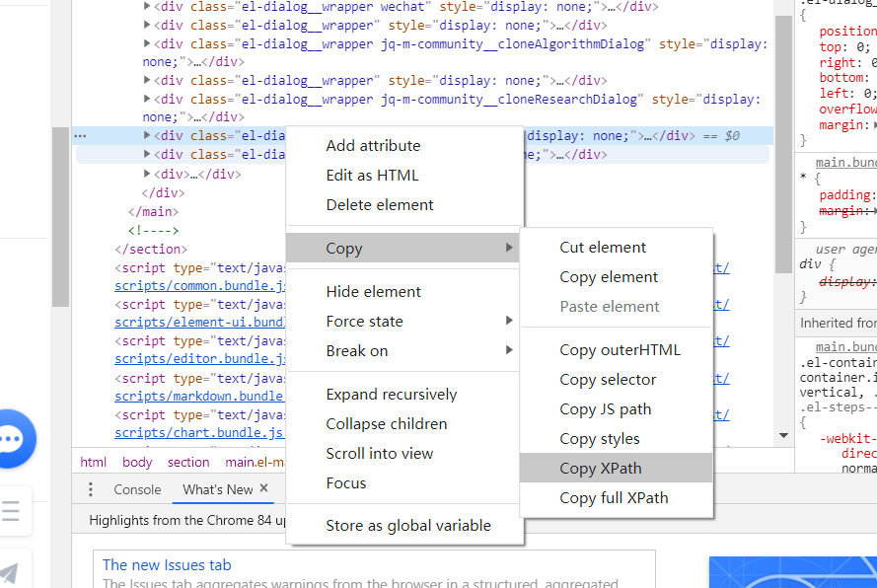The width and height of the screenshot is (877, 588).
Task: Click the padding property in Styles
Action: click(845, 195)
